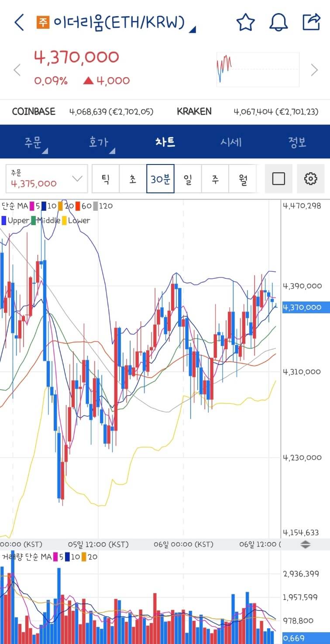Select the 주 chart interval
The image size is (330, 644).
tap(215, 179)
